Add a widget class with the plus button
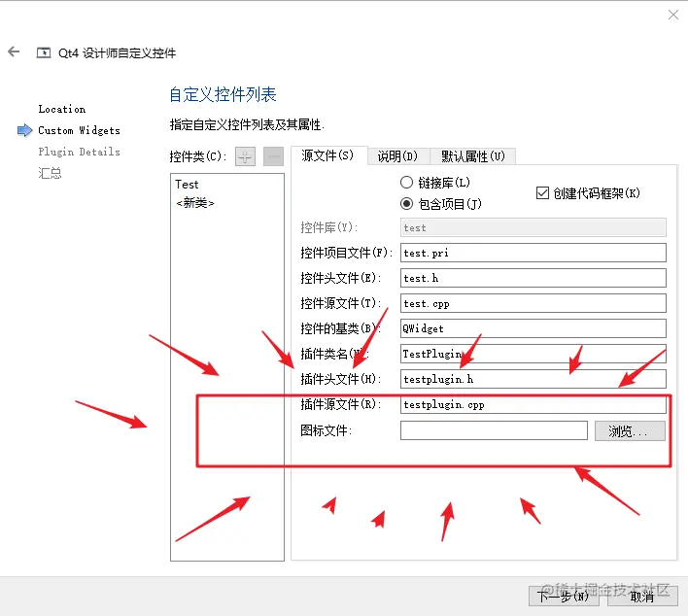Viewport: 688px width, 616px height. 245,156
